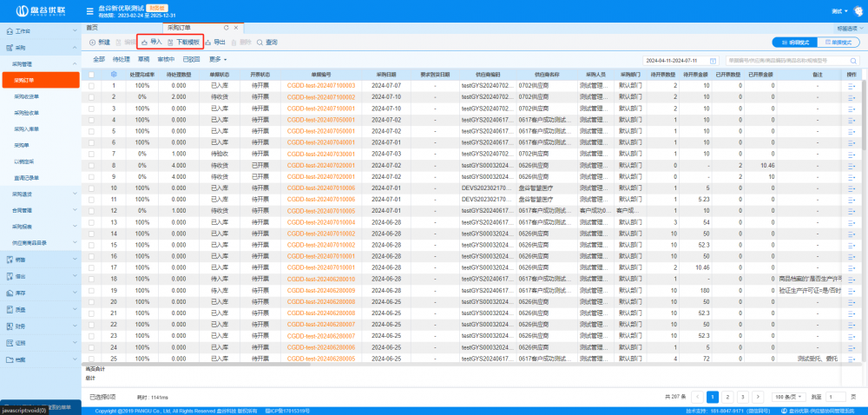Image resolution: width=868 pixels, height=415 pixels.
Task: Click the 采购 module icon in sidebar
Action: 10,48
